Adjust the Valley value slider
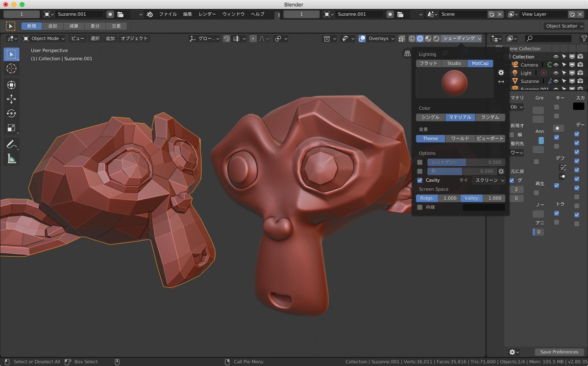The width and height of the screenshot is (588, 366). point(483,198)
